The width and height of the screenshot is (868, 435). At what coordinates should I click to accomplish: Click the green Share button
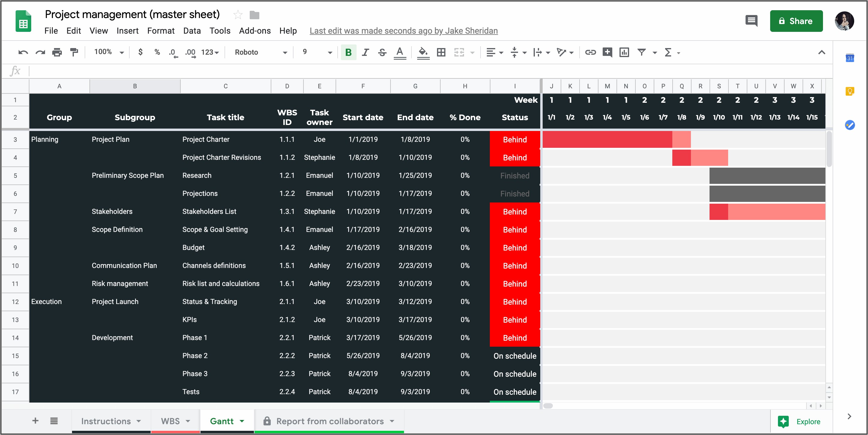[x=796, y=21]
